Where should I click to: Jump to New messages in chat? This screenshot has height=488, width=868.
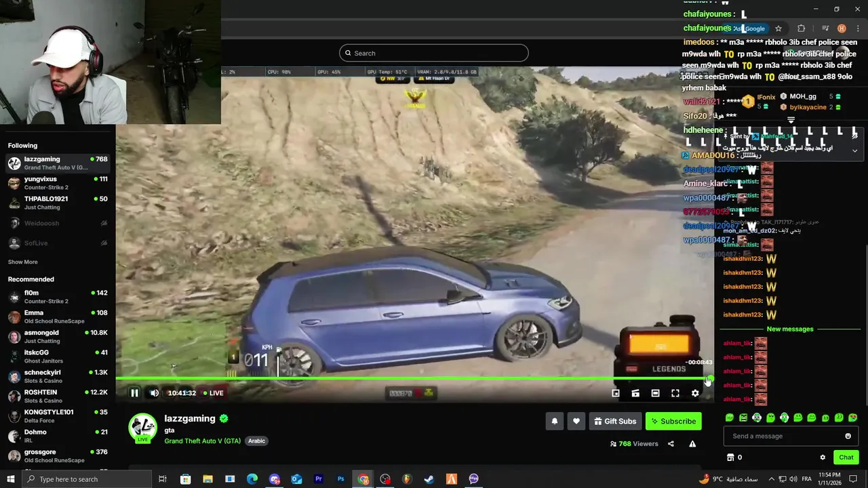point(790,329)
